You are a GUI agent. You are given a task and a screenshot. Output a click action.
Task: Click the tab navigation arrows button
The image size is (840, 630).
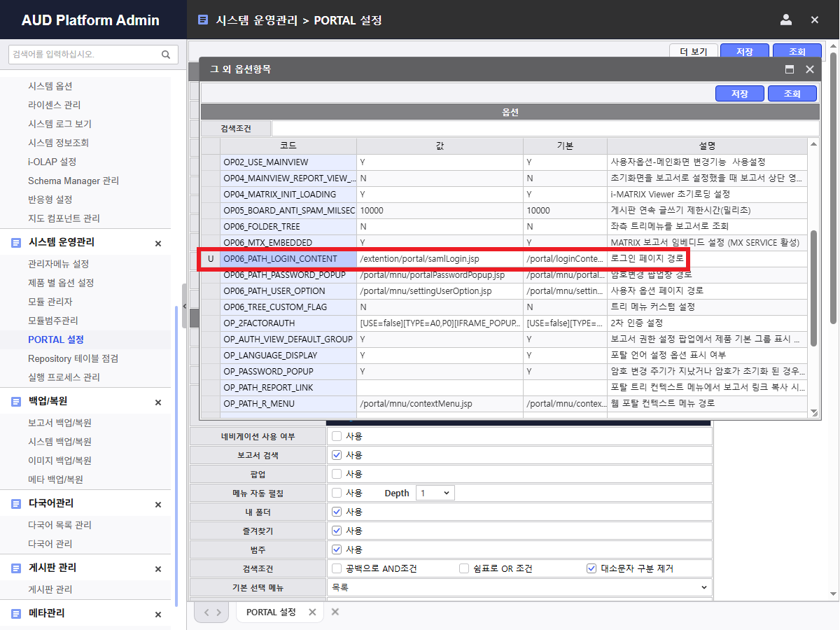point(211,612)
